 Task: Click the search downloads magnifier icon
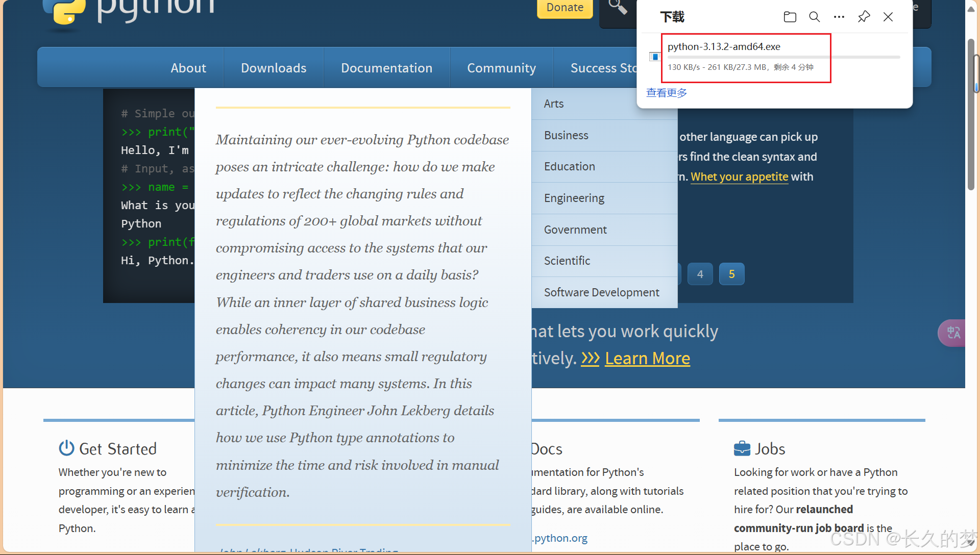[815, 17]
